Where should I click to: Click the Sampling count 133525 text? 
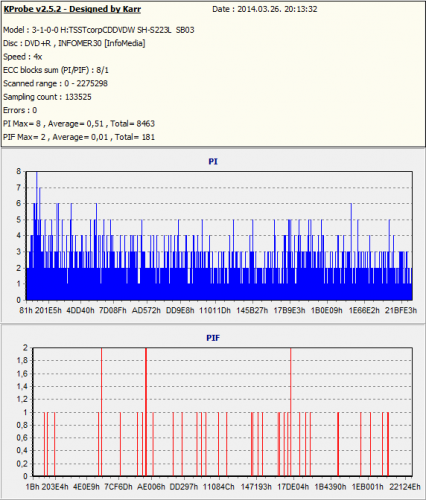pyautogui.click(x=47, y=97)
